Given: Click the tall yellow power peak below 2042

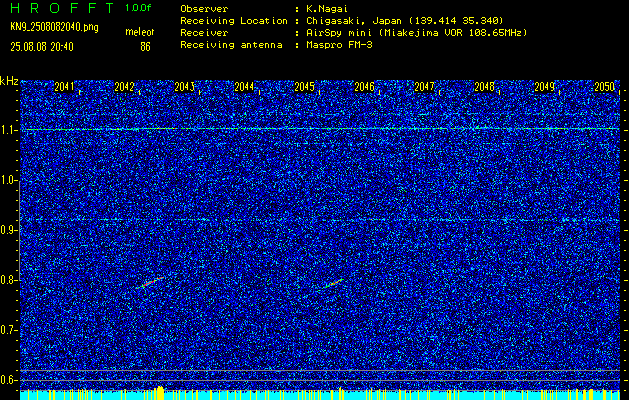Looking at the screenshot, I should [x=160, y=393].
